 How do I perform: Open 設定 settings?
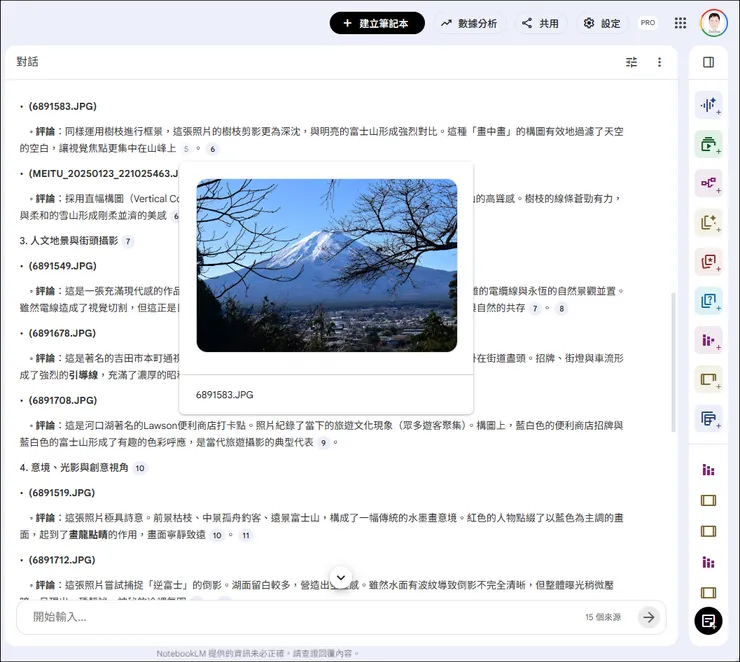(602, 23)
